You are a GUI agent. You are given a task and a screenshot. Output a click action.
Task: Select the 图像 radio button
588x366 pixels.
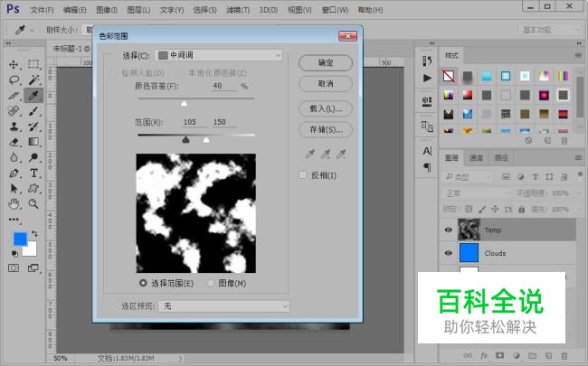[211, 283]
